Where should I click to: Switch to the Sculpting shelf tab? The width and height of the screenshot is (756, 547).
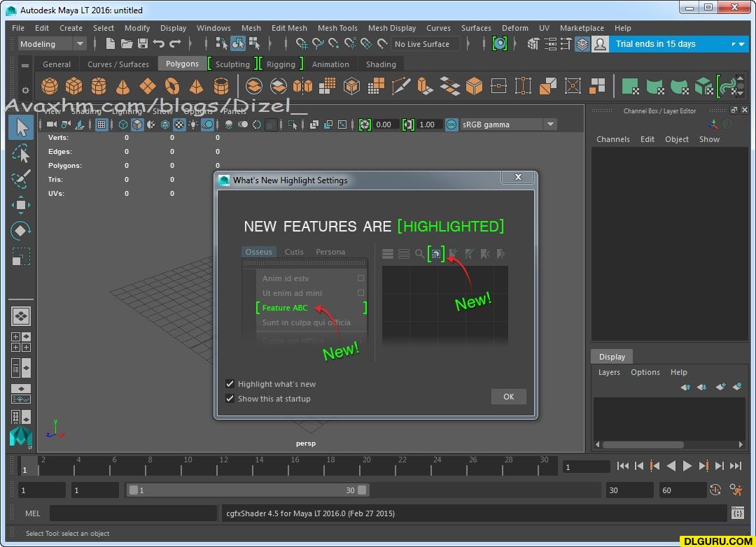[x=232, y=64]
